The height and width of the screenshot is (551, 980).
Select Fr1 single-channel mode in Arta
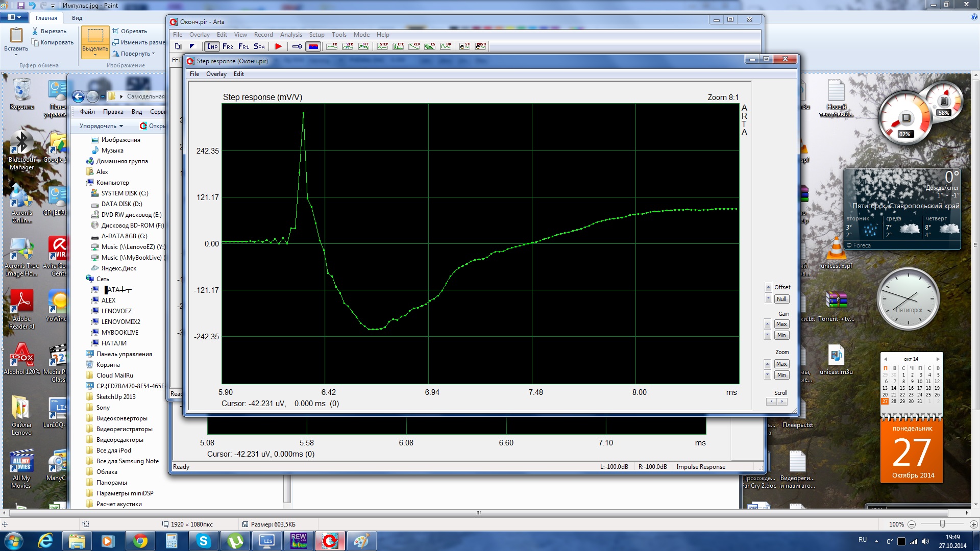243,46
